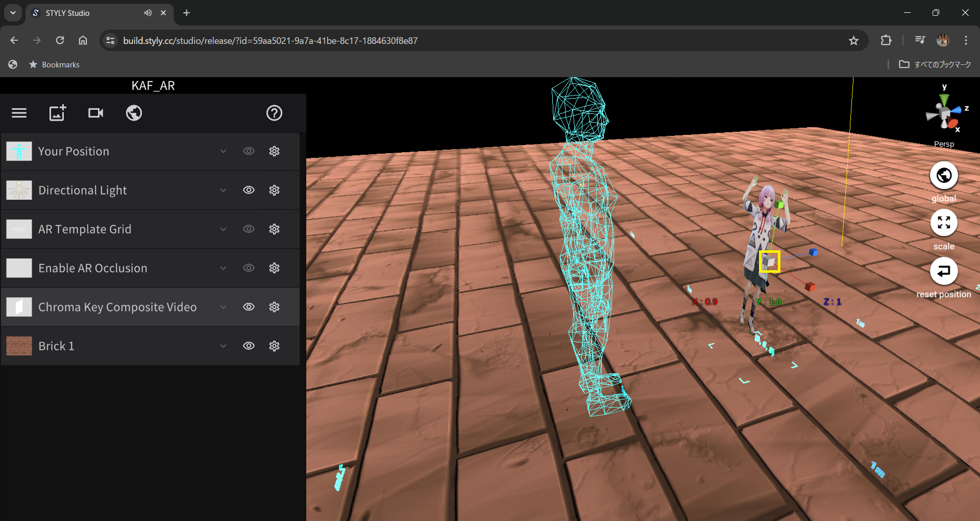The height and width of the screenshot is (521, 980).
Task: Select the scale transform tool
Action: tap(943, 223)
